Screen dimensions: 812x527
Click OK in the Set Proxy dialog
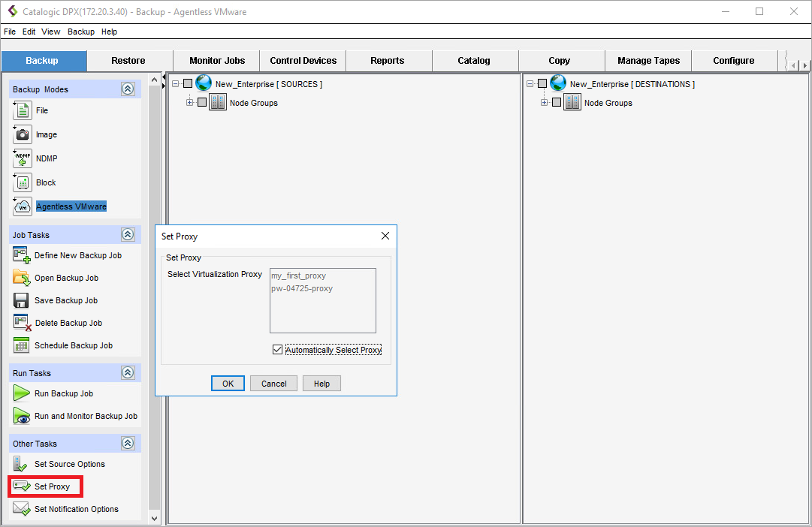tap(228, 384)
